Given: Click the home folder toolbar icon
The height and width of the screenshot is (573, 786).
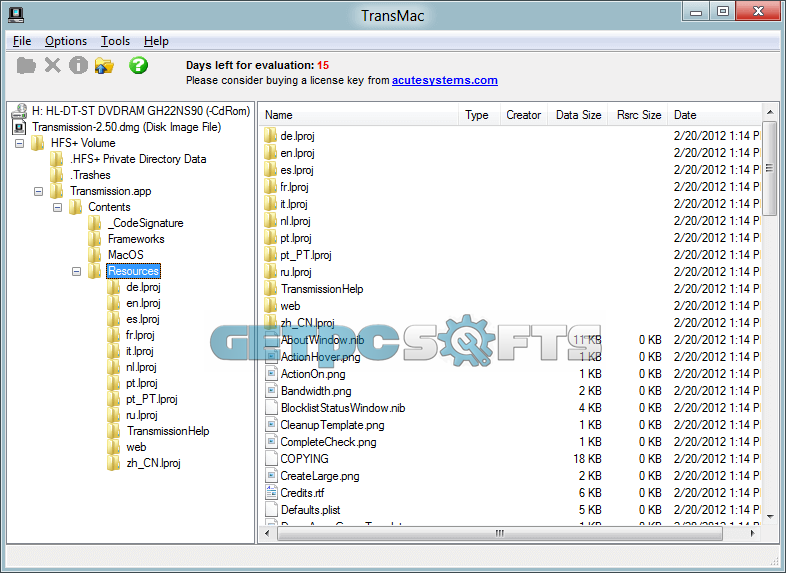Looking at the screenshot, I should pyautogui.click(x=104, y=66).
